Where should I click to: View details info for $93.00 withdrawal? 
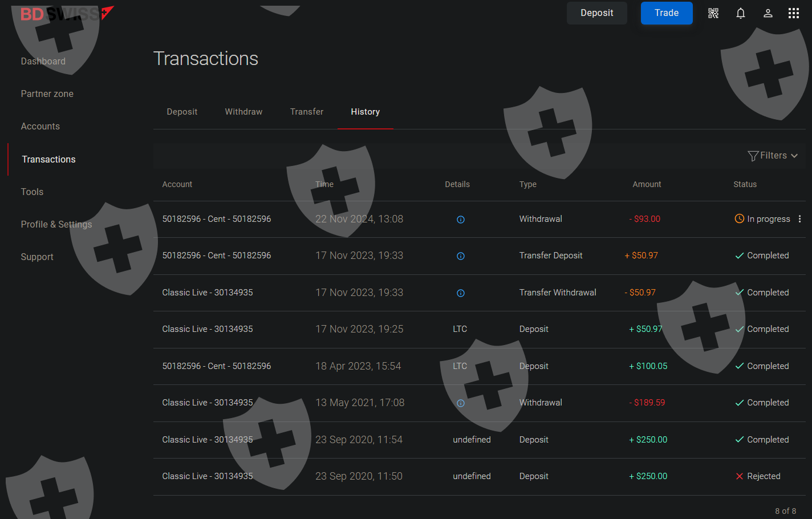[460, 220]
